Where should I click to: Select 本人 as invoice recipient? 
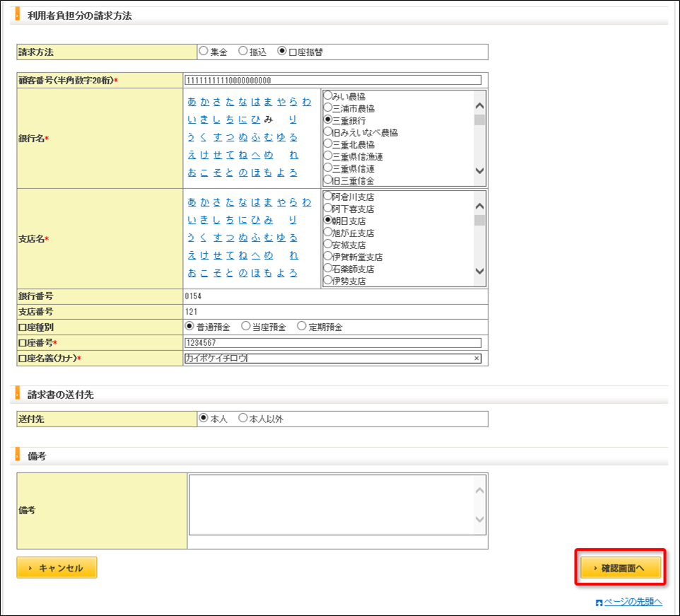(x=204, y=418)
